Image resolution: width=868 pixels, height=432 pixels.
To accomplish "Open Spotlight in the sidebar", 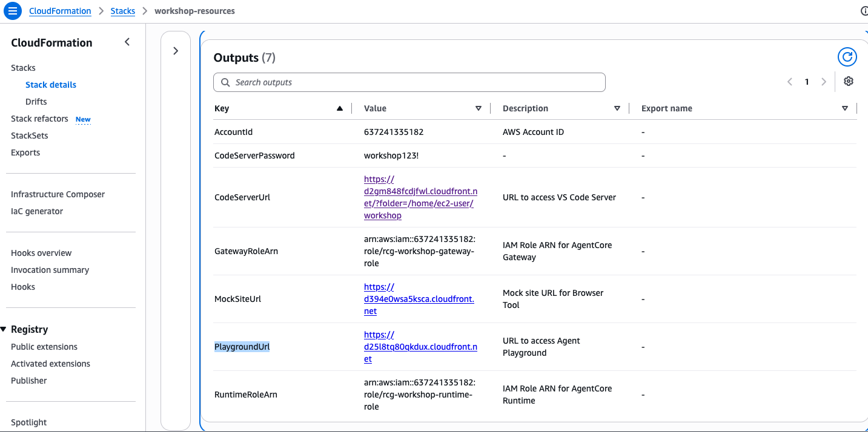I will (29, 422).
